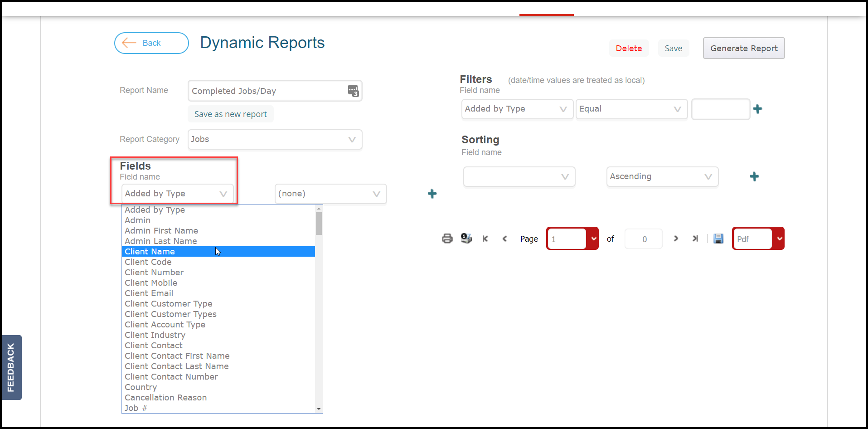
Task: Select 'Job #' from field list
Action: pos(218,408)
